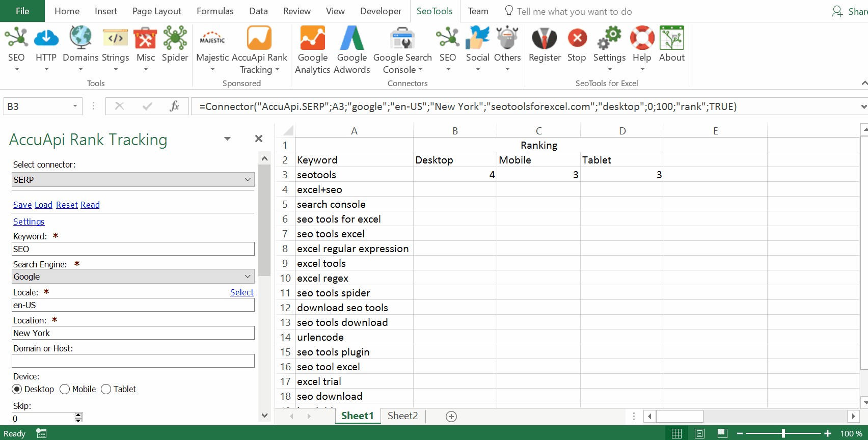Open the Name Box dropdown arrow
Screen dimensions: 868x440
coord(75,106)
